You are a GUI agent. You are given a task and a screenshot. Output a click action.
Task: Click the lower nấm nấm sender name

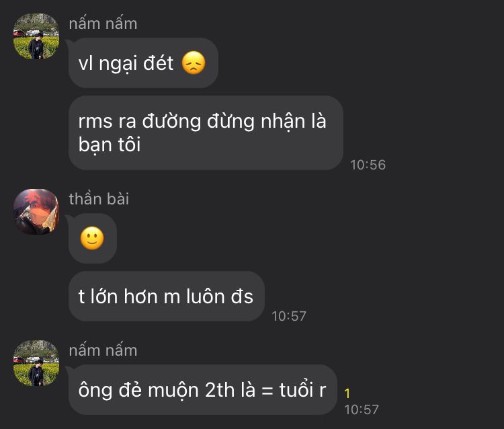click(103, 350)
